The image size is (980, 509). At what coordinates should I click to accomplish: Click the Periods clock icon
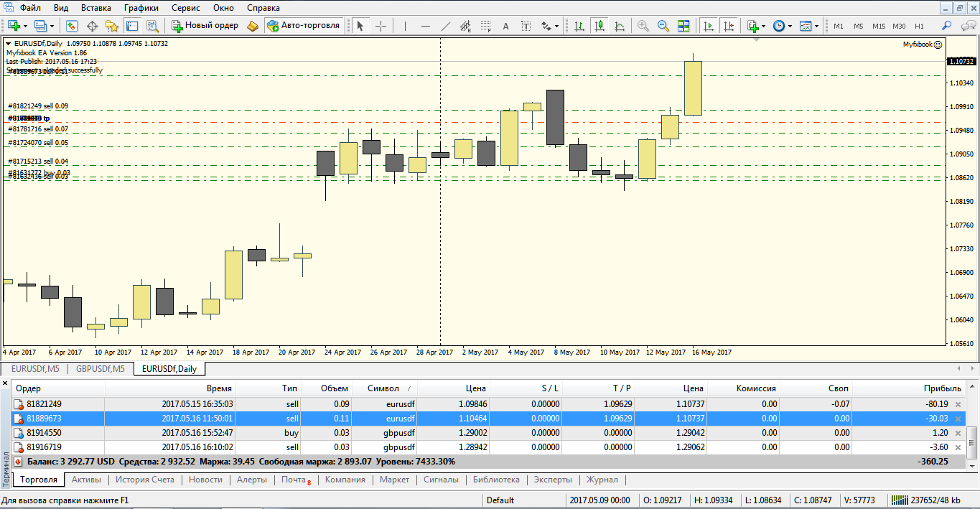779,26
